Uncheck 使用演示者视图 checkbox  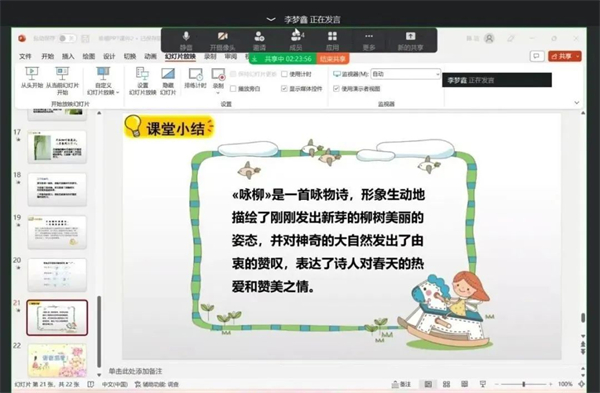pyautogui.click(x=336, y=88)
